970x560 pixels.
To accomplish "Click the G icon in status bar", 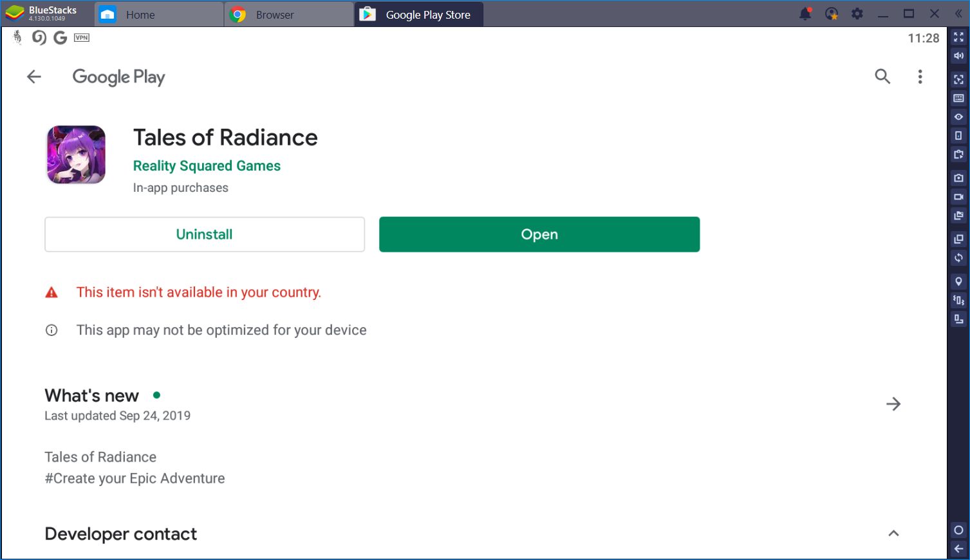I will (61, 38).
